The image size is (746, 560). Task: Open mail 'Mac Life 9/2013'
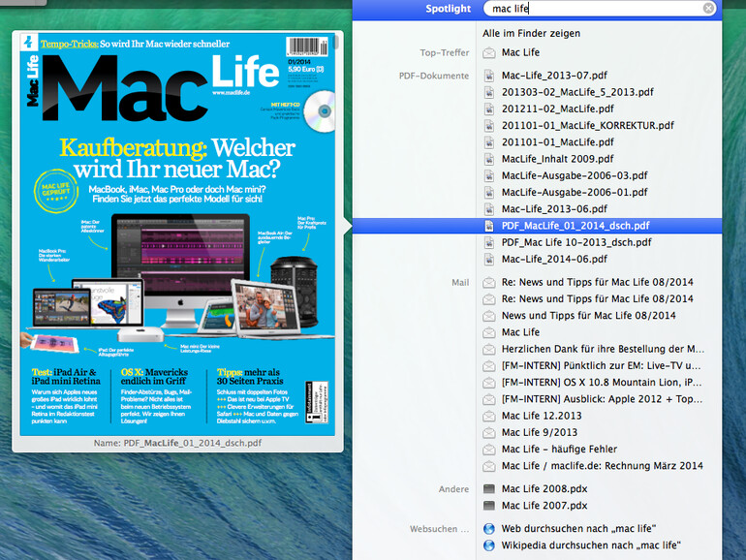coord(540,432)
